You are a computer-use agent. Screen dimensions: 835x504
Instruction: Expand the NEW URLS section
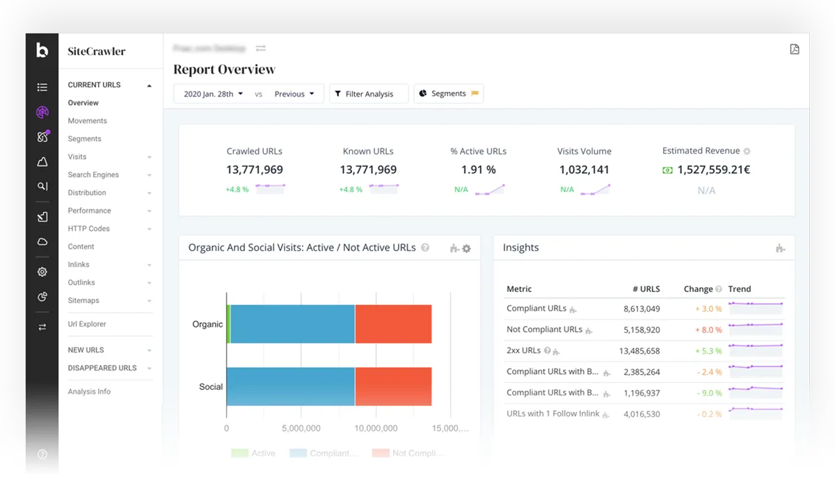click(x=150, y=350)
